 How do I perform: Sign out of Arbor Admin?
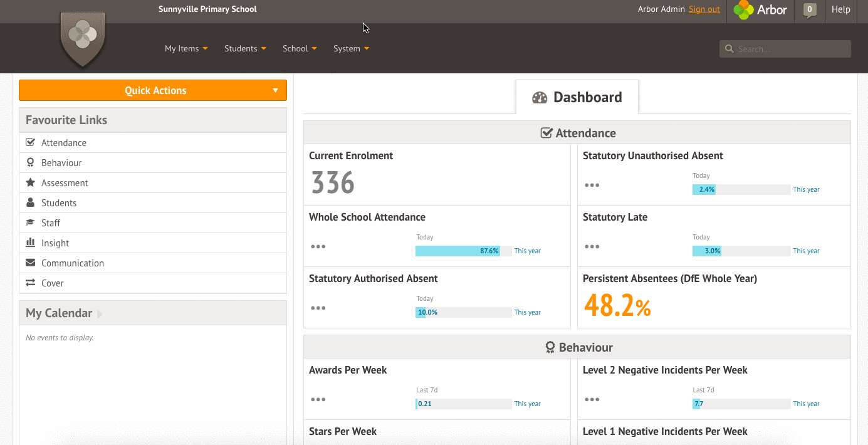point(704,9)
